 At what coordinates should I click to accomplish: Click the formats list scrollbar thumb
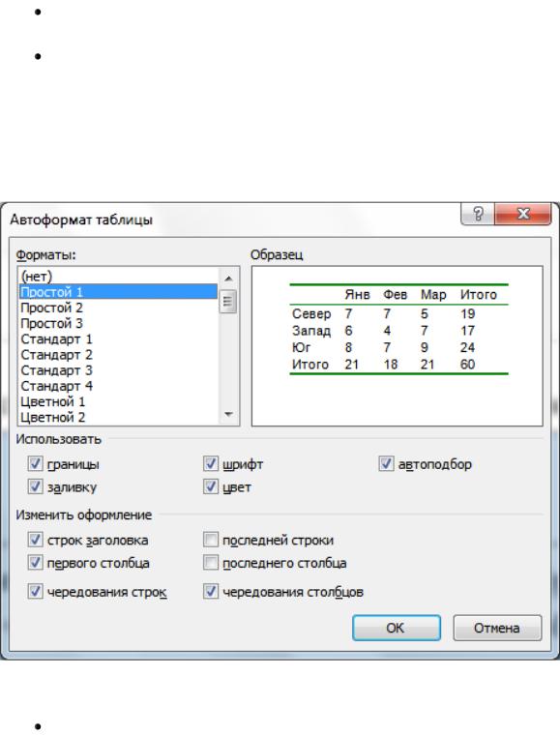[x=228, y=302]
